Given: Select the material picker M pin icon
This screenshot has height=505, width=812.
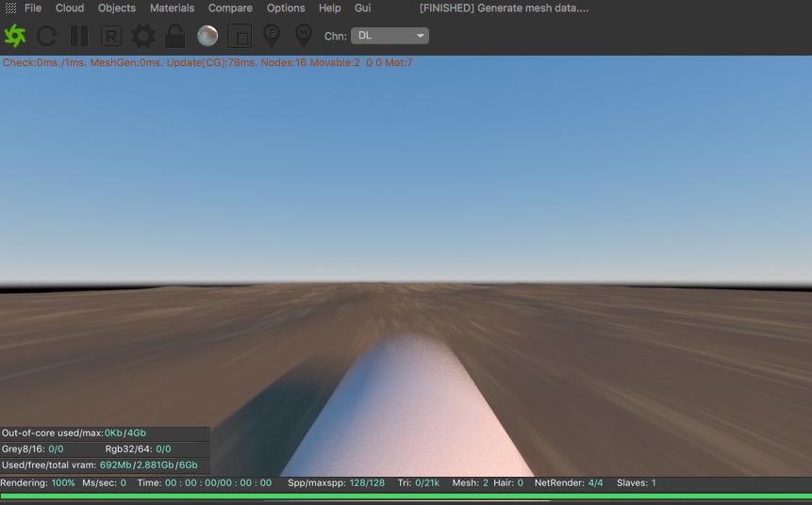Looking at the screenshot, I should click(x=304, y=36).
